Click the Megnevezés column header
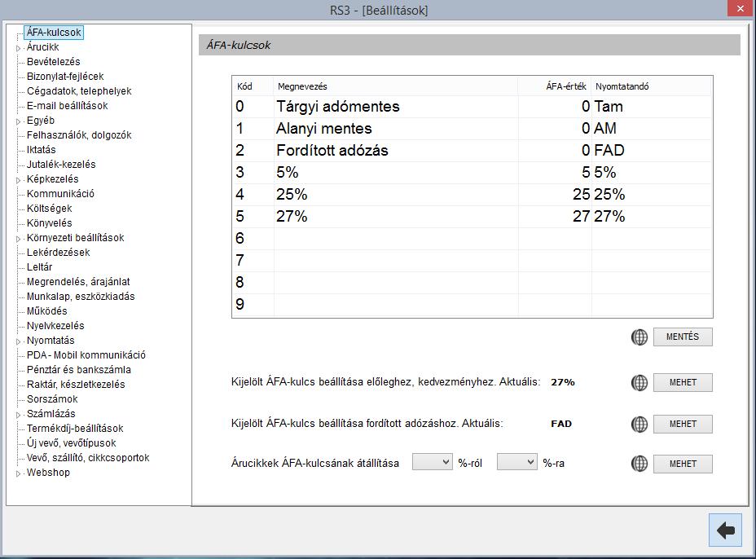The height and width of the screenshot is (559, 756). click(x=396, y=86)
